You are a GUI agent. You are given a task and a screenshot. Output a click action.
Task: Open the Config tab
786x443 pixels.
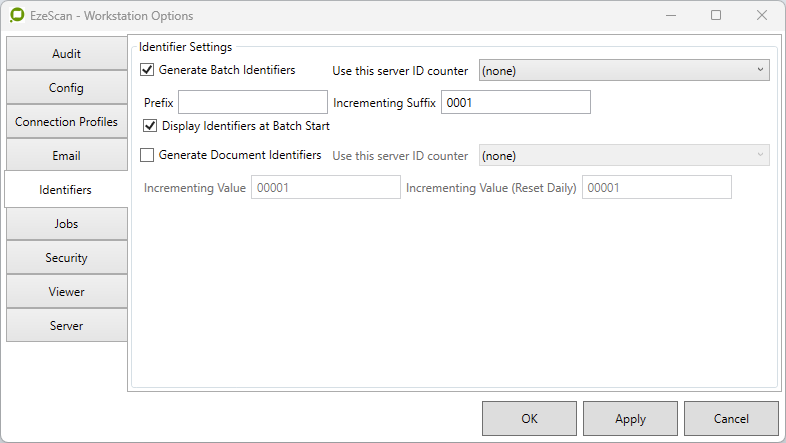tap(67, 88)
